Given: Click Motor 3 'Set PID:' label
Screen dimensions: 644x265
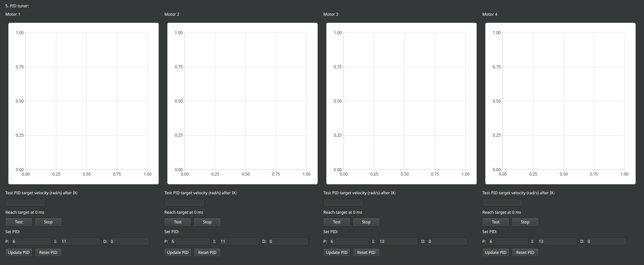Looking at the screenshot, I should coord(331,232).
